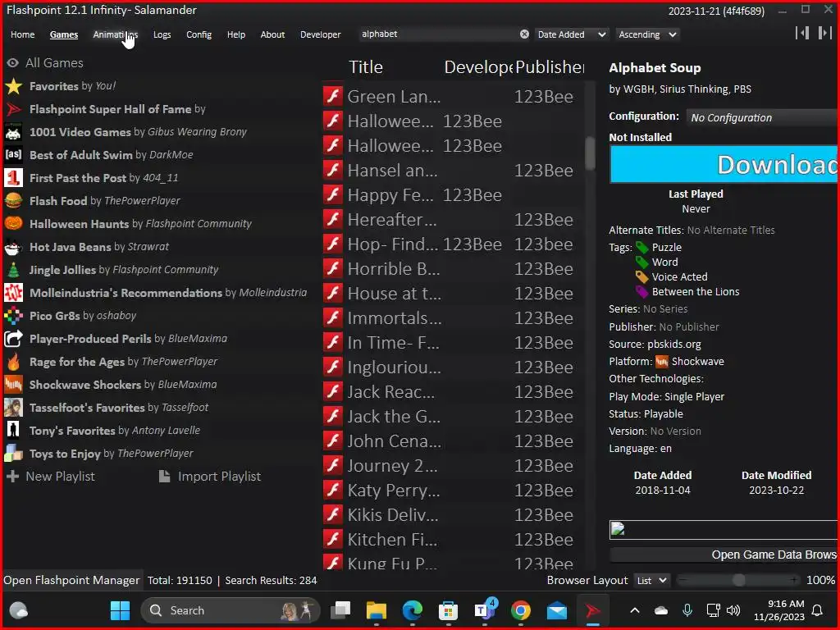Open Molleindustria's Recommendations icon
Viewport: 840px width, 630px height.
click(x=13, y=293)
